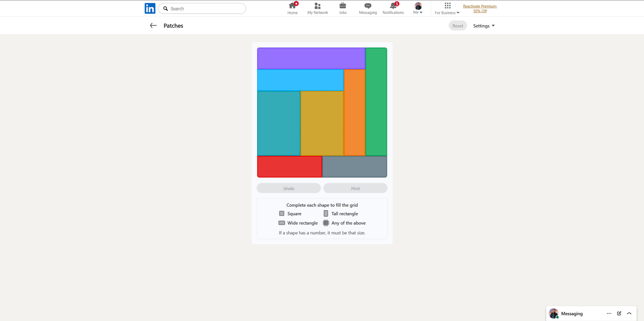View Notifications bell icon

(393, 6)
